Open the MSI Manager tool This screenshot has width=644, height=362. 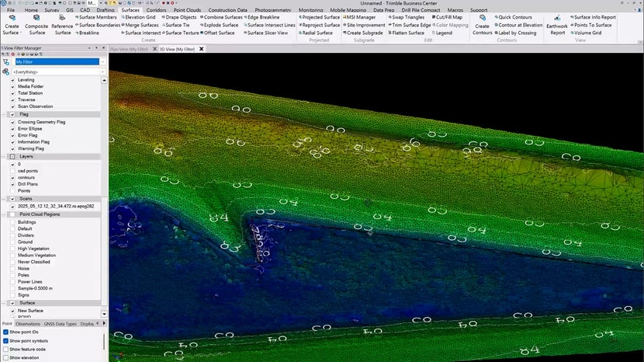(x=359, y=16)
